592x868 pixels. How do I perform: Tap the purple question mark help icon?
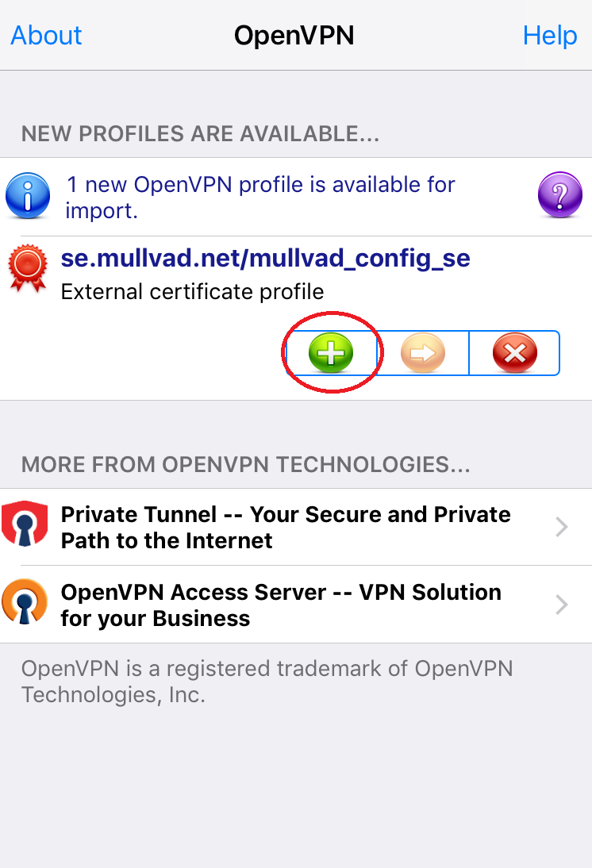click(x=560, y=195)
